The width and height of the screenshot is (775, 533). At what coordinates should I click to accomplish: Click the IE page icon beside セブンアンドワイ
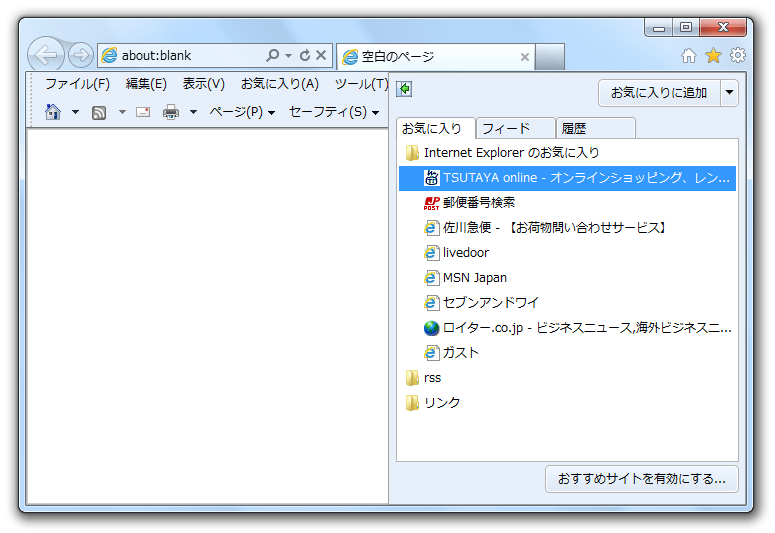[431, 303]
